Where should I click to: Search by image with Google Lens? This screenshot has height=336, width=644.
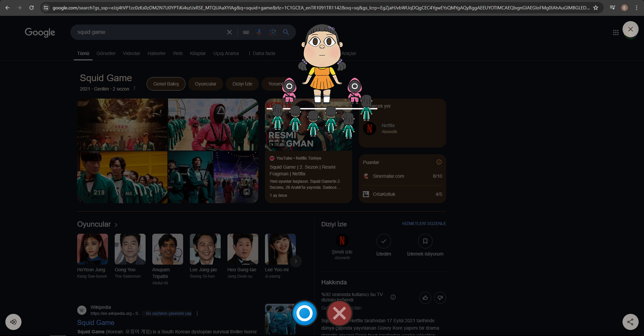273,32
